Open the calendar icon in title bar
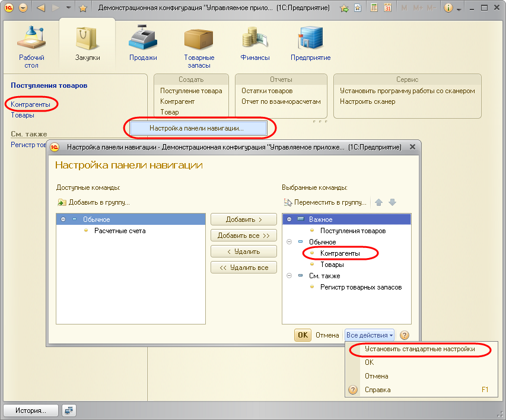506x420 pixels. (x=387, y=9)
